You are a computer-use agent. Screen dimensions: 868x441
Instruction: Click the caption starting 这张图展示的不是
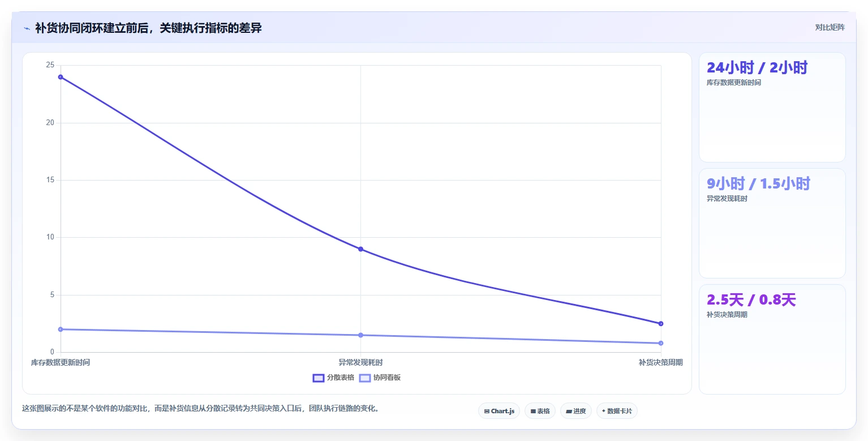pos(200,408)
